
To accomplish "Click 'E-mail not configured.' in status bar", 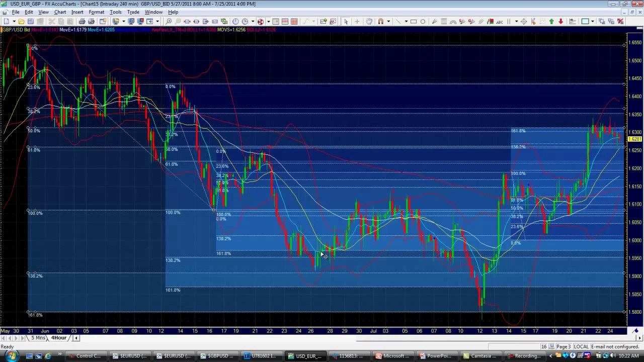I will click(615, 346).
